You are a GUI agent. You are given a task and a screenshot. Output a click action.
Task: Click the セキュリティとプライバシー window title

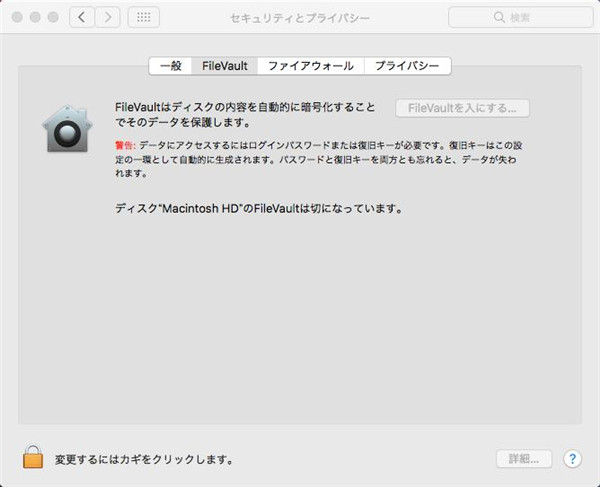(x=300, y=18)
